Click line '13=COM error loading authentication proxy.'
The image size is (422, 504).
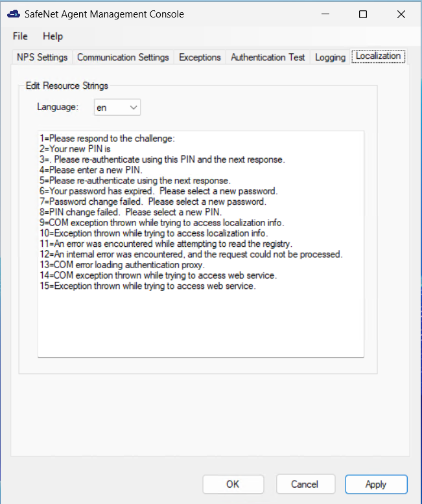pos(123,265)
